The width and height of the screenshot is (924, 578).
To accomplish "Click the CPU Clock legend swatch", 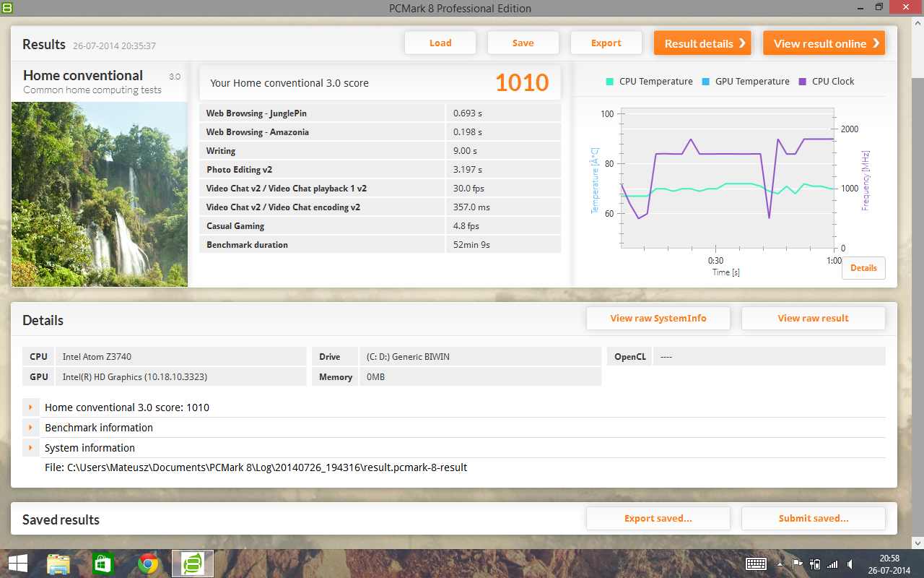I will coord(803,82).
